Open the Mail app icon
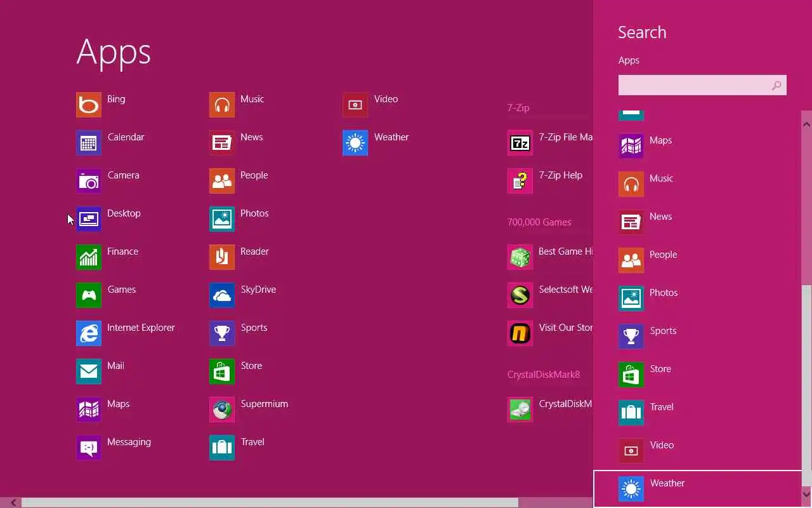The height and width of the screenshot is (508, 812). click(89, 371)
